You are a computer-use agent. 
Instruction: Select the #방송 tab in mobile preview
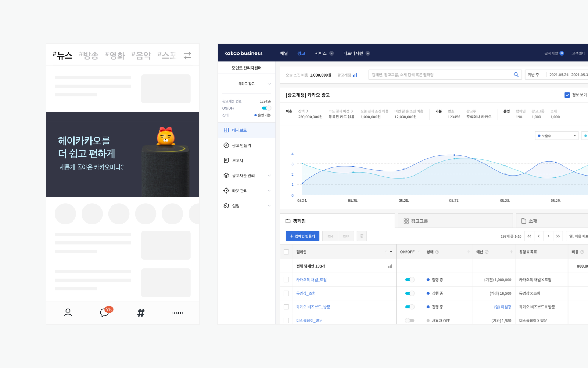point(89,55)
